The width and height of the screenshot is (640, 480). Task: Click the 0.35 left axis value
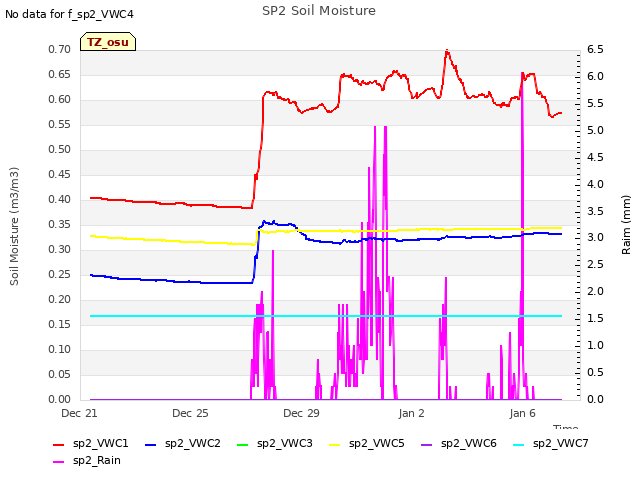(60, 224)
